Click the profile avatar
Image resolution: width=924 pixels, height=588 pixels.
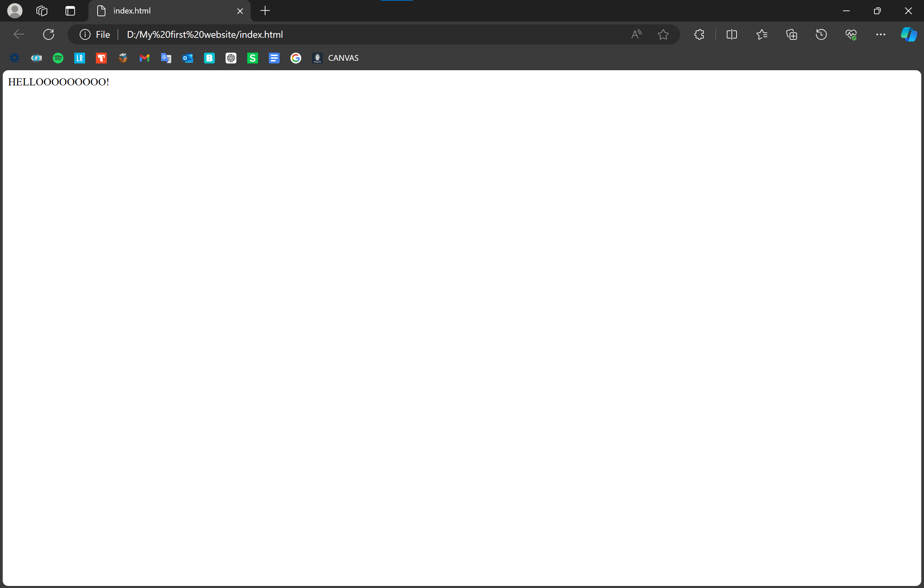click(15, 11)
